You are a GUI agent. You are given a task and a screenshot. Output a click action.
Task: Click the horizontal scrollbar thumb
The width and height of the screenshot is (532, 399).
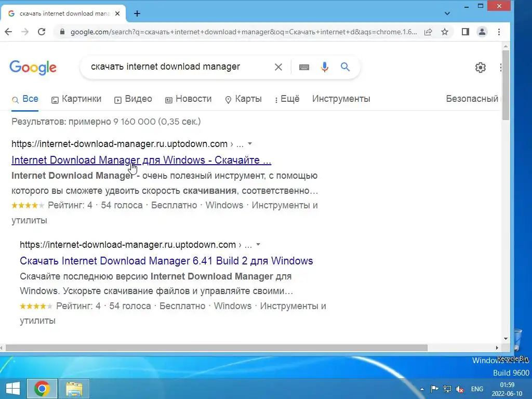(217, 348)
